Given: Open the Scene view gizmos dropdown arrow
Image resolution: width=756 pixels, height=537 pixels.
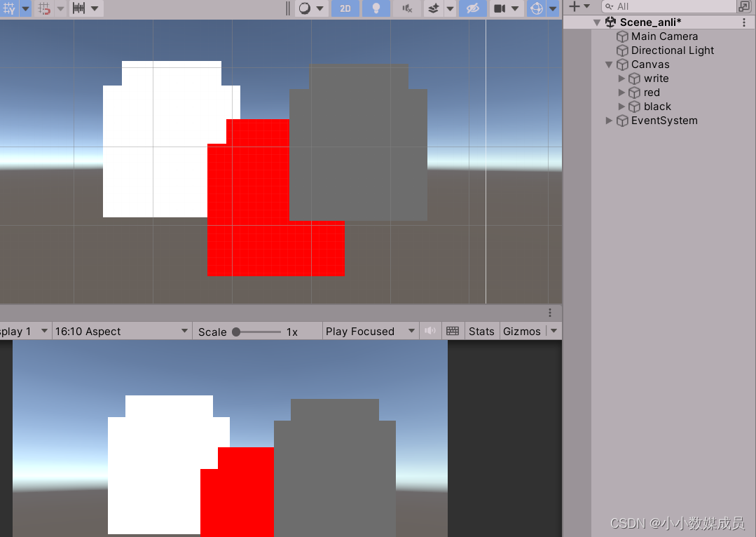Looking at the screenshot, I should point(553,8).
